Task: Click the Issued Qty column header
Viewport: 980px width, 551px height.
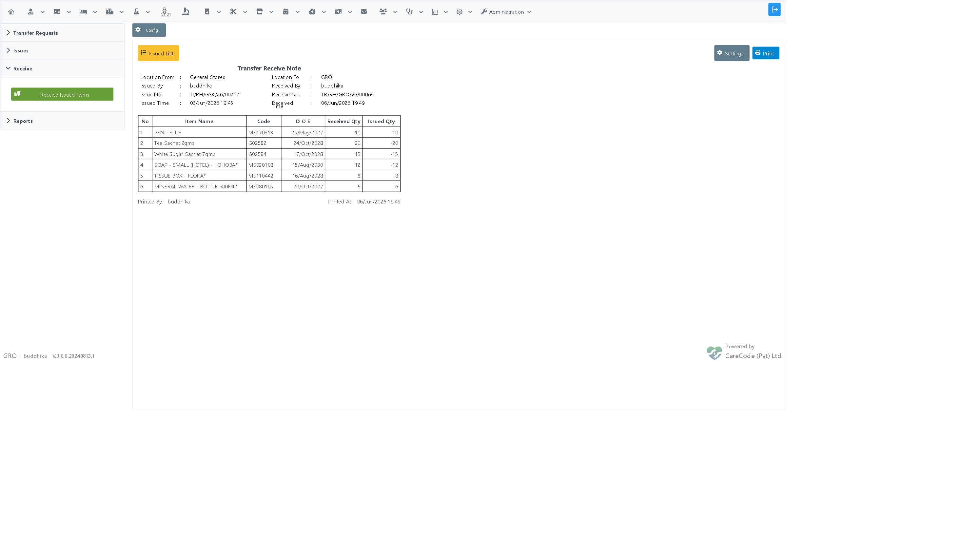Action: click(381, 121)
